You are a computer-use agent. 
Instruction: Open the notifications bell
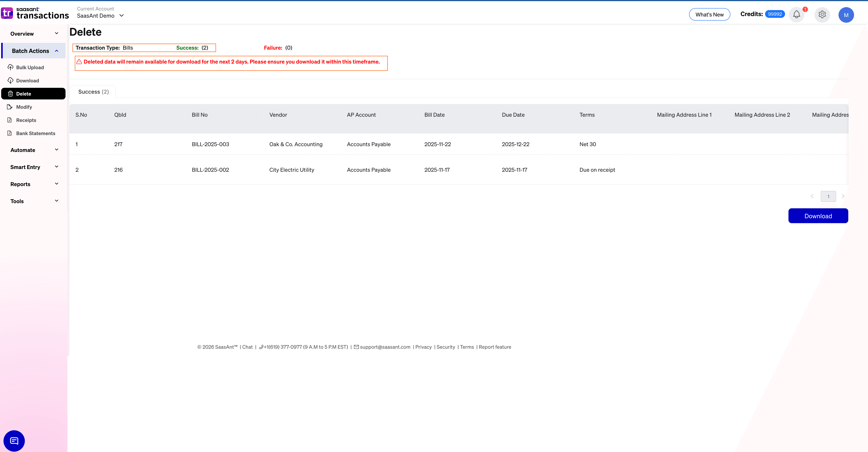(796, 15)
